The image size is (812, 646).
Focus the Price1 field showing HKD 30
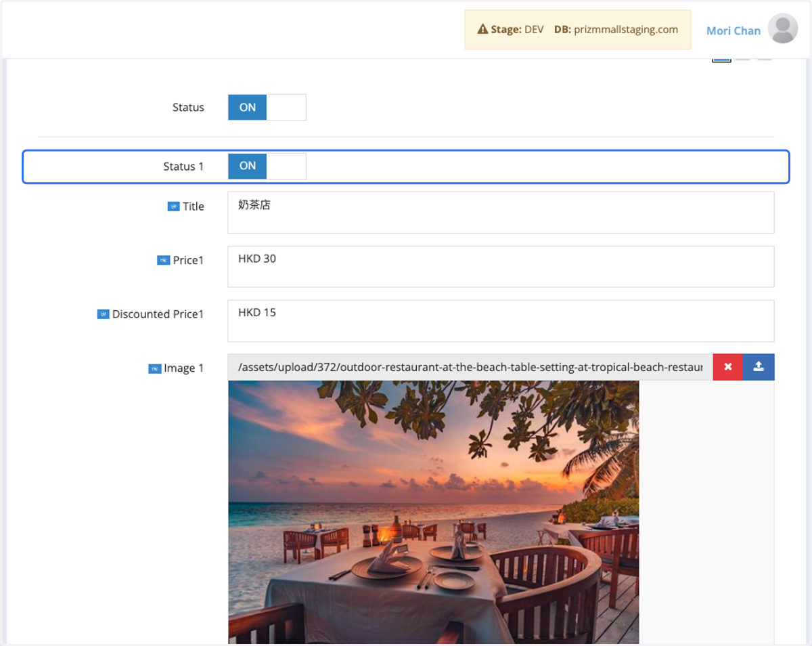501,266
